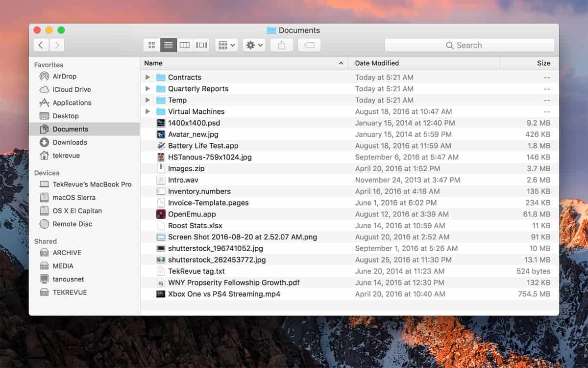Switch to icon view in toolbar
588x368 pixels.
(151, 45)
